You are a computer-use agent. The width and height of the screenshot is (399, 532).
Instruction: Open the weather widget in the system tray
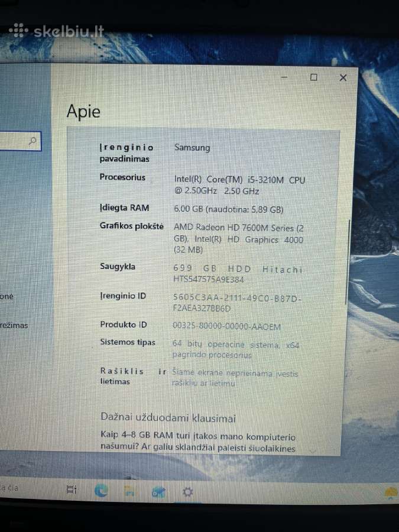392,492
